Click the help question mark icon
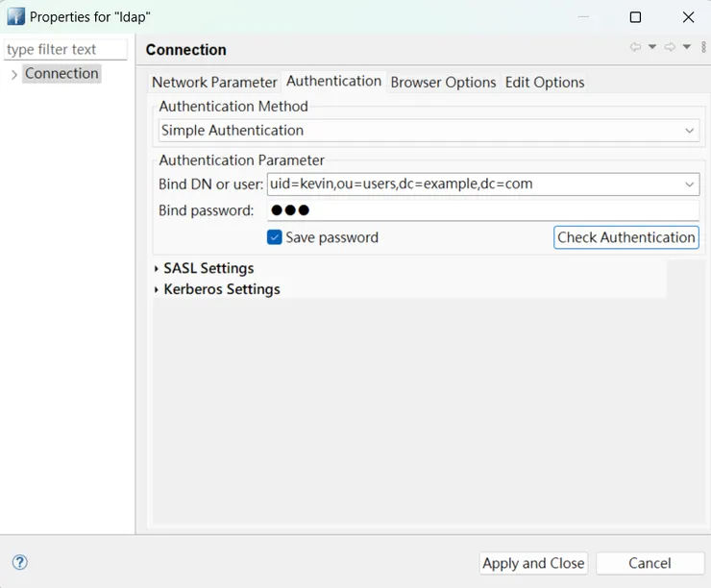 click(19, 563)
